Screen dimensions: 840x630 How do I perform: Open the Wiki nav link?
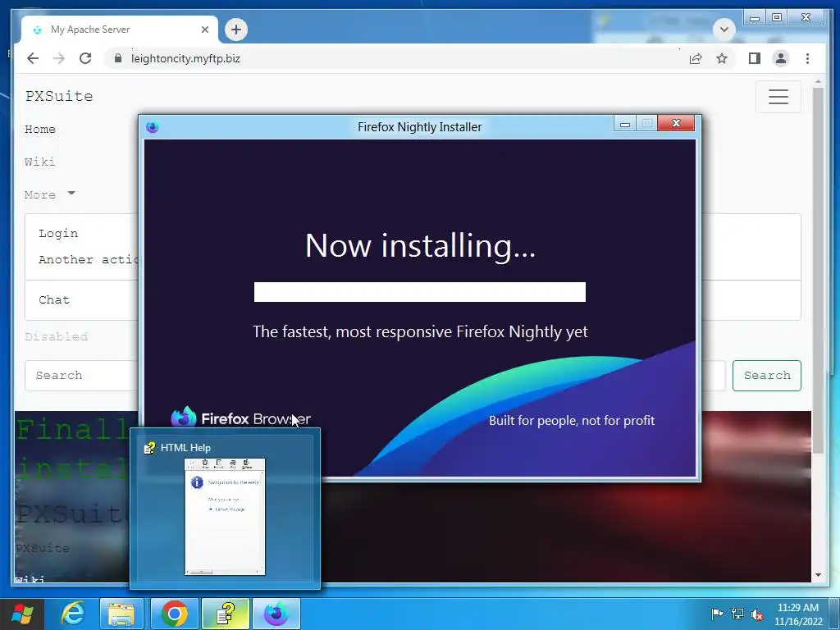pos(39,162)
